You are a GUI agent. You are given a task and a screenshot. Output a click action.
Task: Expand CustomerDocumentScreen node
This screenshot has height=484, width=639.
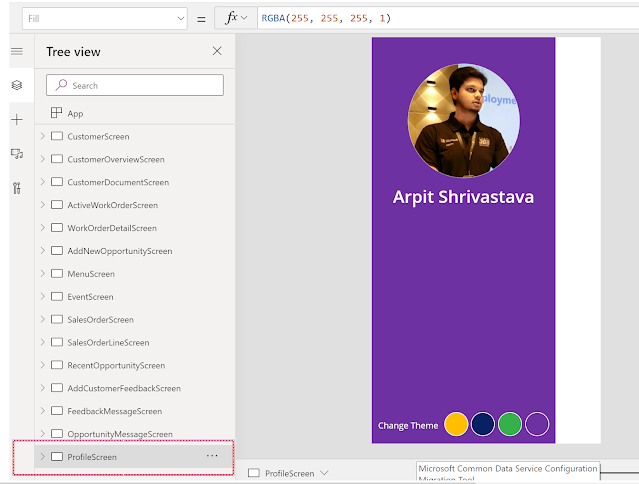click(x=42, y=182)
